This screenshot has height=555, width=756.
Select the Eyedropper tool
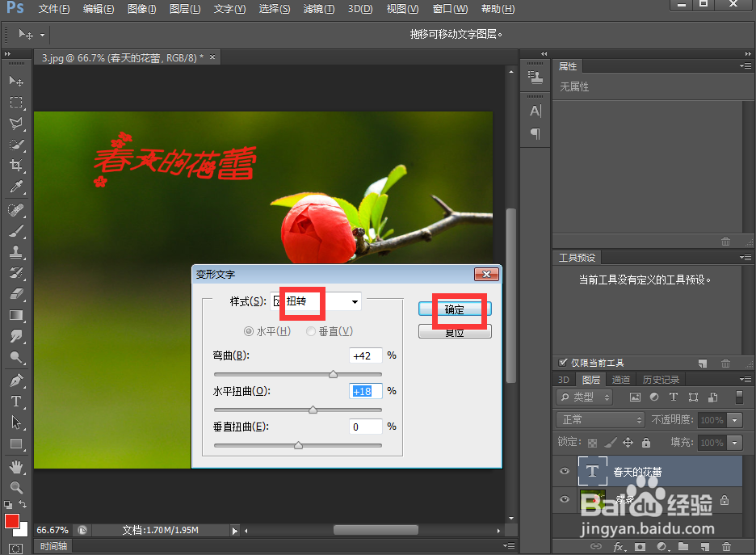16,187
